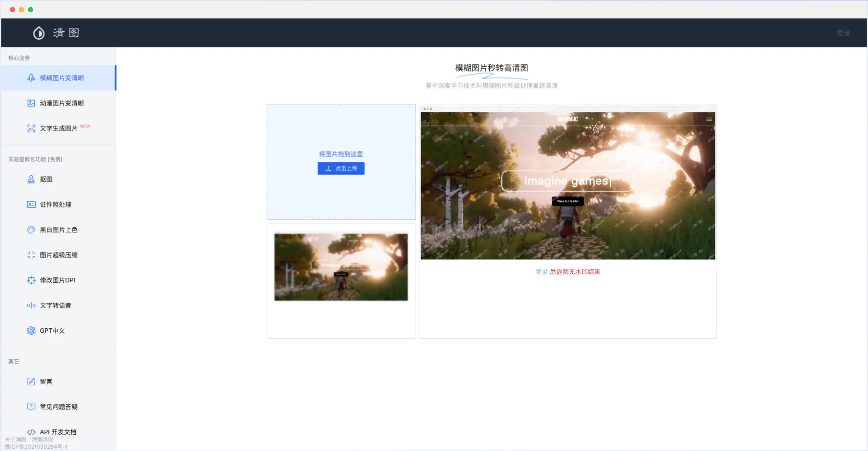Screen dimensions: 868x451
Task: Click the ICP备 record number link
Action: tap(36, 447)
